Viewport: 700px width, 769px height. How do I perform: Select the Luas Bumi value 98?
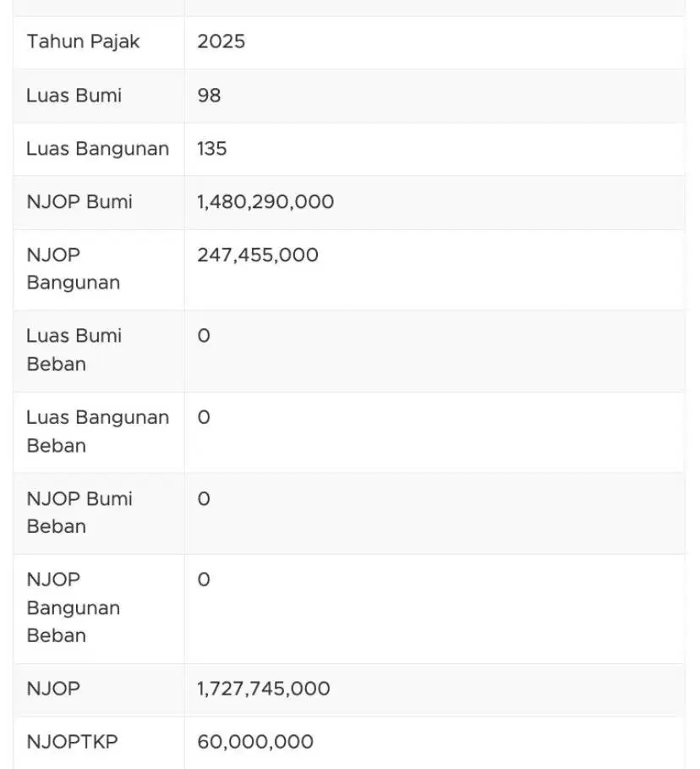(x=209, y=96)
